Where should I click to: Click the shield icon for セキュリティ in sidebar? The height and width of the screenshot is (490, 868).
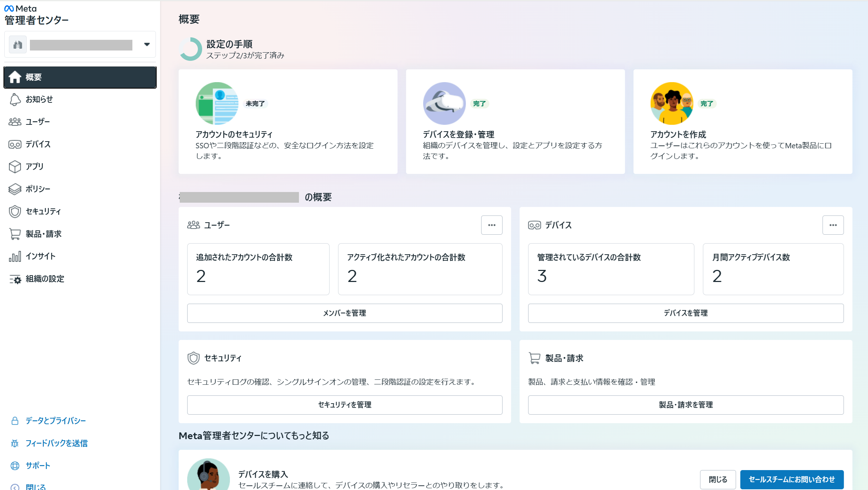click(15, 212)
